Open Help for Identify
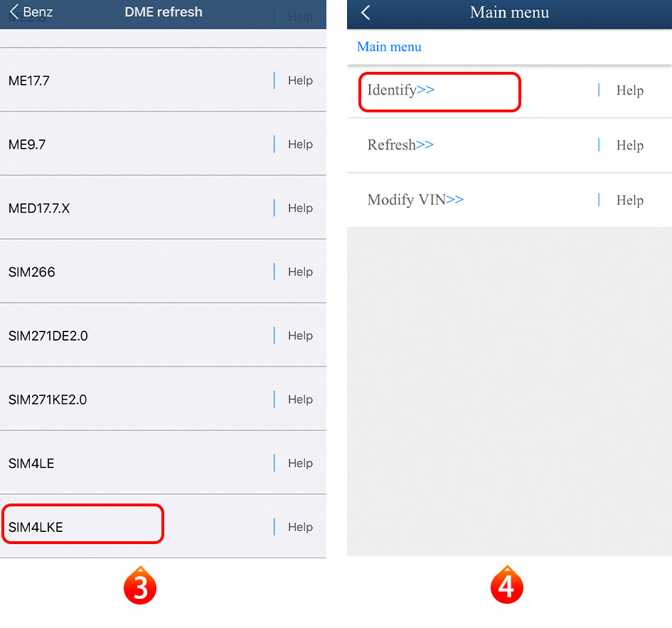 (x=629, y=90)
